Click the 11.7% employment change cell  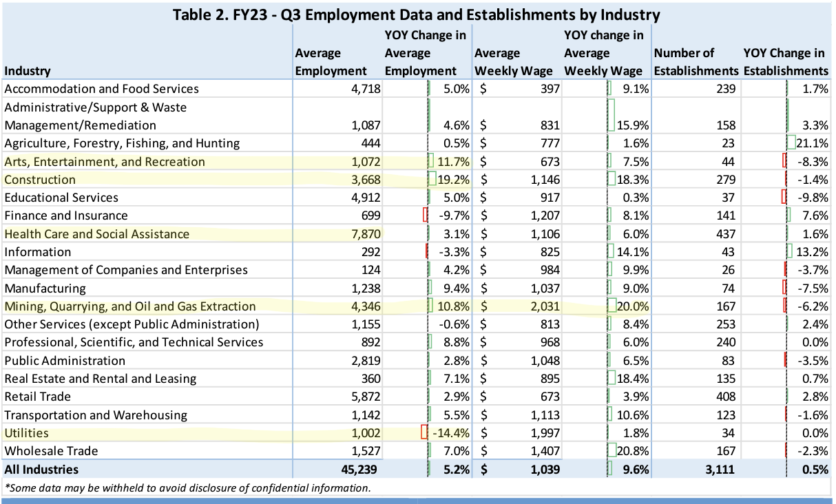(x=453, y=162)
